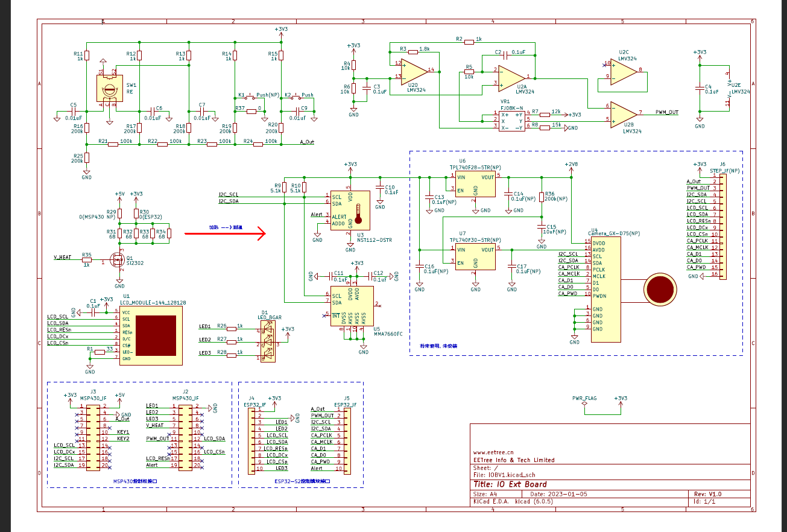Select the C4 0.1uF capacitor
The image size is (787, 532).
[x=700, y=87]
